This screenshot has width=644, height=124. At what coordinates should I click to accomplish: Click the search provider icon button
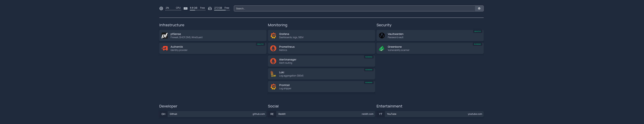[x=479, y=8]
